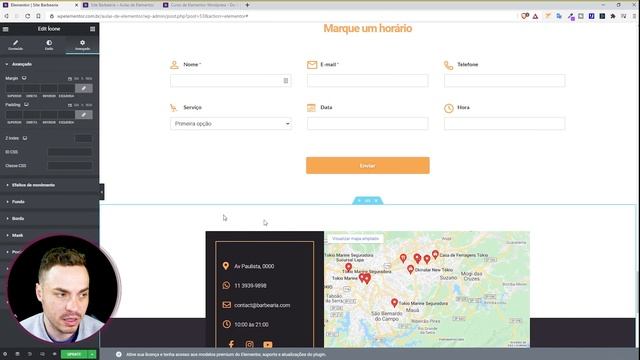This screenshot has width=640, height=360.
Task: Open the widgets grid panel
Action: click(x=93, y=29)
